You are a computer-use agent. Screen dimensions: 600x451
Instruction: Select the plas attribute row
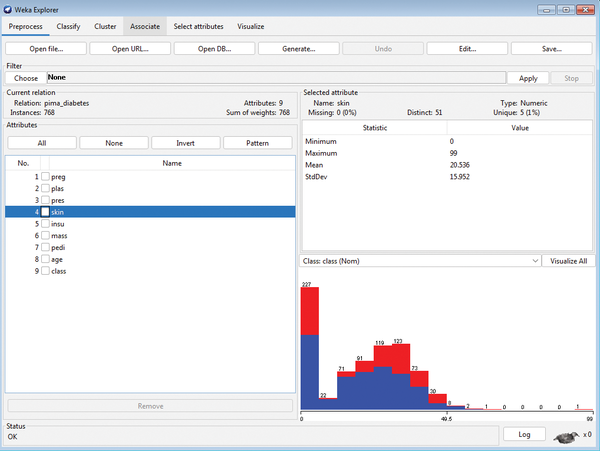tap(150, 188)
